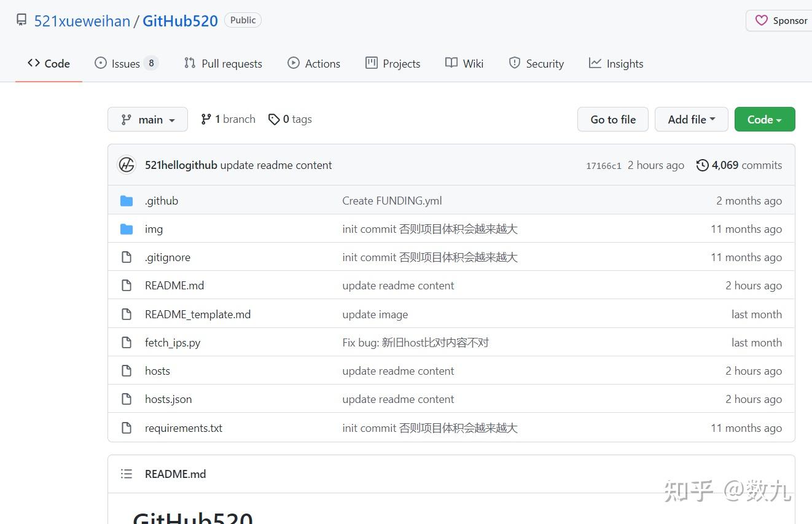Click the clock icon beside 4,069 commits

click(702, 165)
